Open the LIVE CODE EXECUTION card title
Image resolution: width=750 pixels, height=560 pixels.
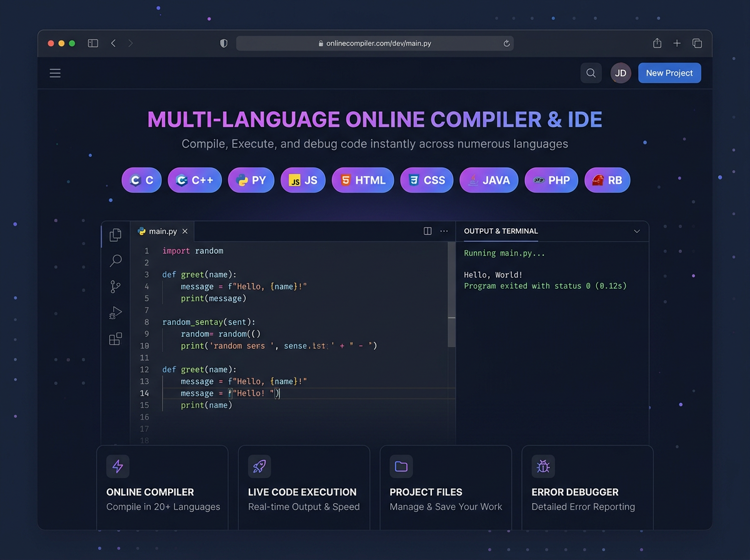point(302,492)
